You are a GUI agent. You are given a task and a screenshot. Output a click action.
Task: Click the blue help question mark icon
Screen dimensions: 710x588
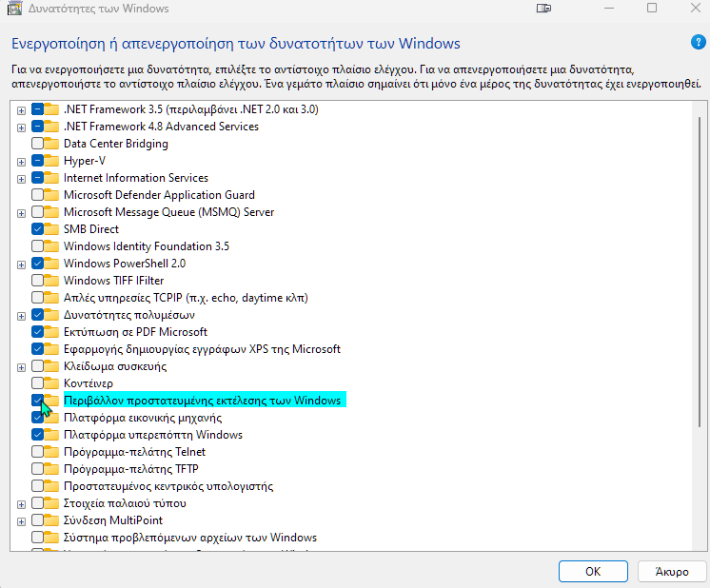tap(698, 43)
